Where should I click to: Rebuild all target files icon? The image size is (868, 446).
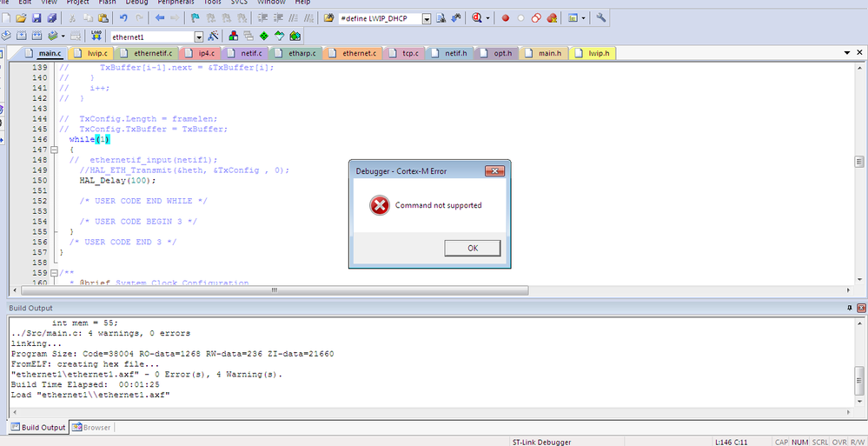point(37,36)
